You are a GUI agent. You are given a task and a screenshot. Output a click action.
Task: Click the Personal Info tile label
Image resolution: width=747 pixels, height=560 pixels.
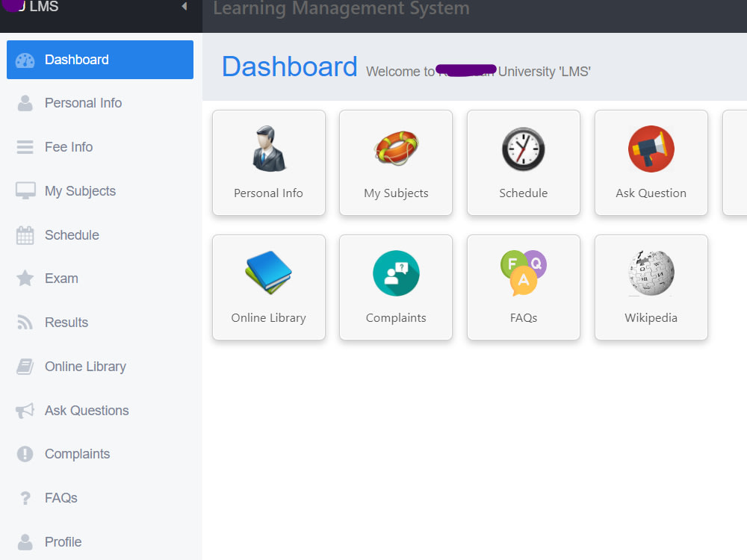(x=268, y=193)
